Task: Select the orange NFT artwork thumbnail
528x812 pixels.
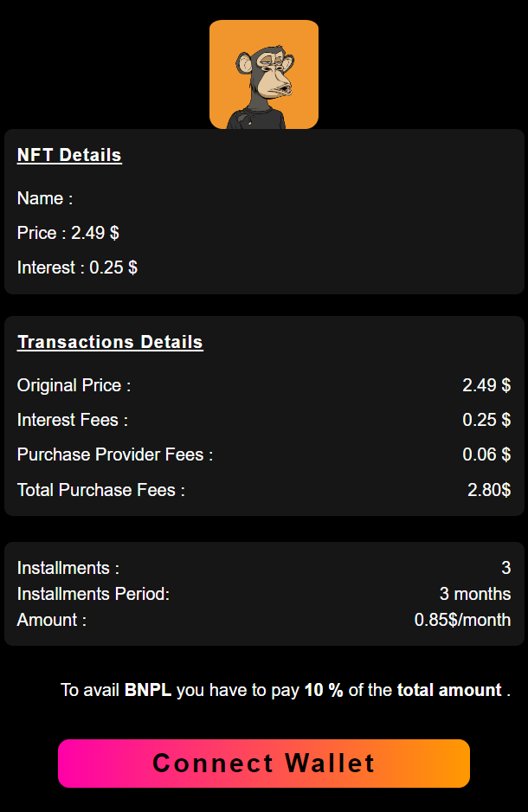Action: point(263,74)
